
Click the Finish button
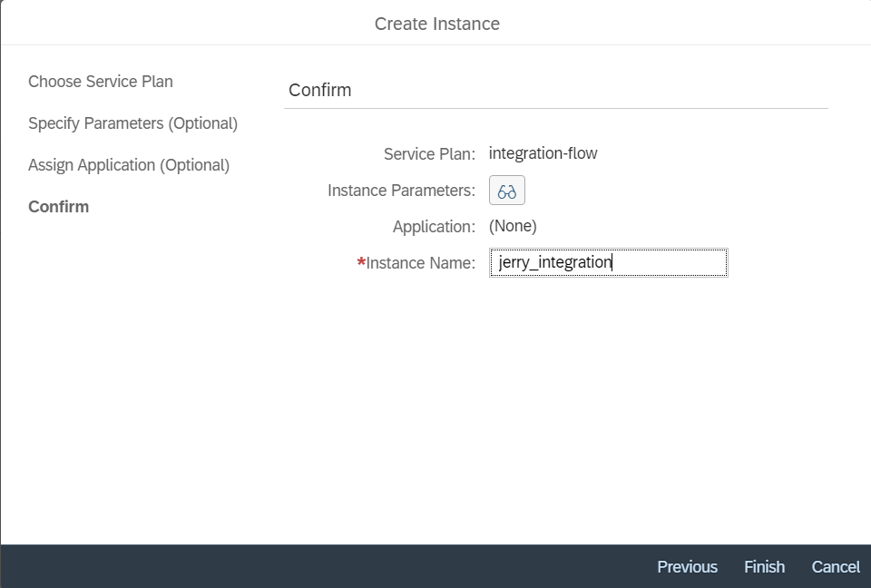[764, 566]
